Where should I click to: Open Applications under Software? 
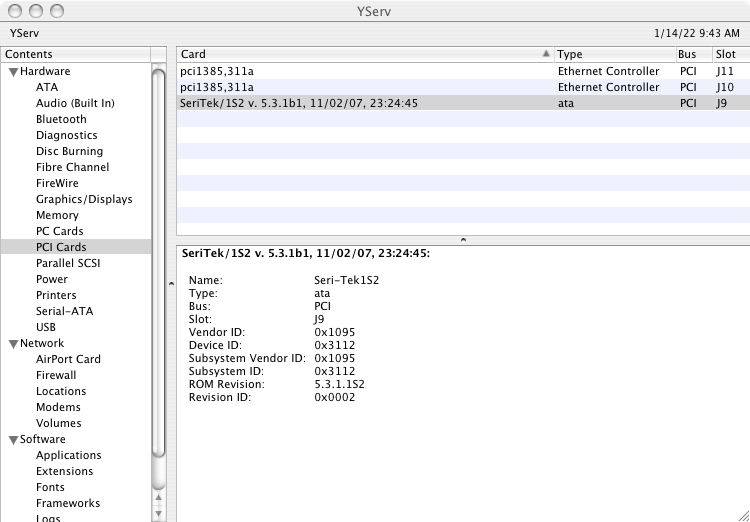[x=68, y=455]
